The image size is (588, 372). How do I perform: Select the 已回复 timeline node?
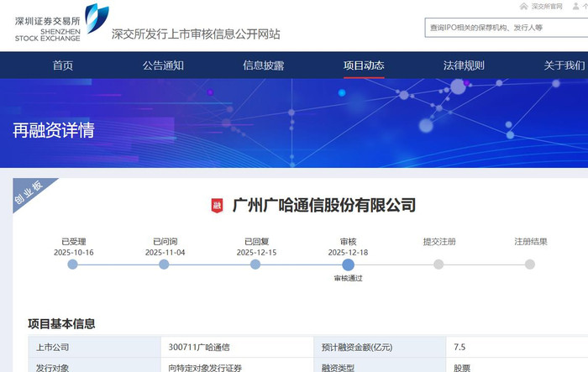point(255,265)
